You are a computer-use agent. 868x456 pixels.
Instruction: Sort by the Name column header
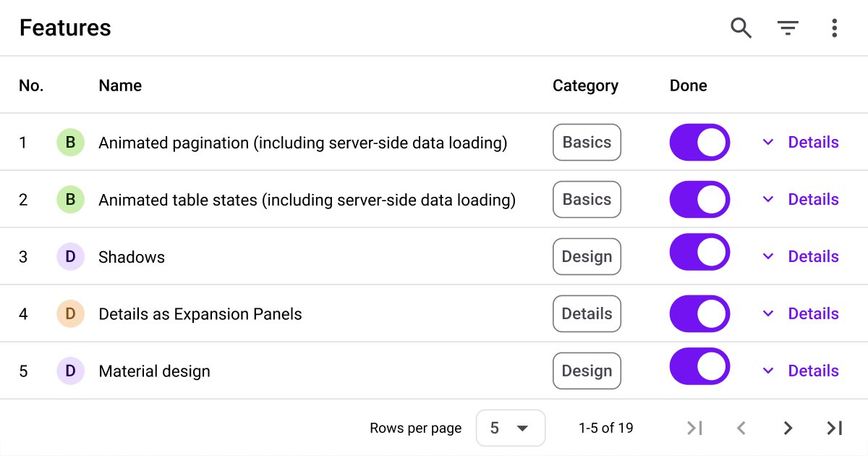point(120,85)
